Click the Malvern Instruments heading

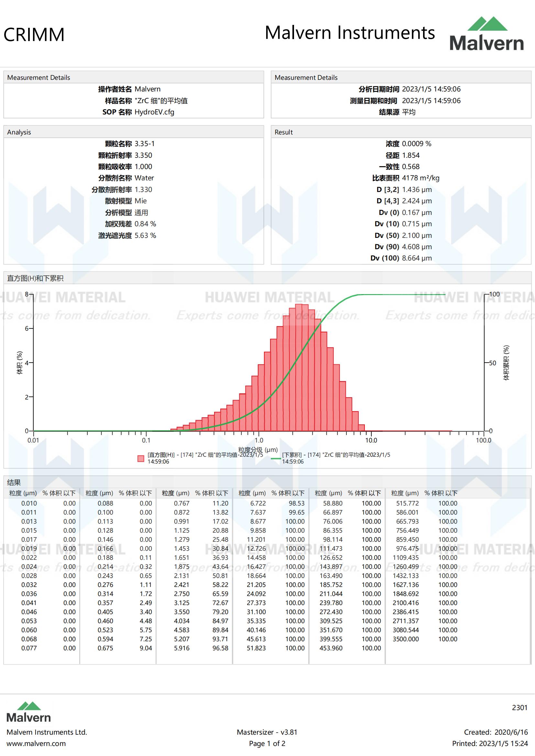(350, 33)
